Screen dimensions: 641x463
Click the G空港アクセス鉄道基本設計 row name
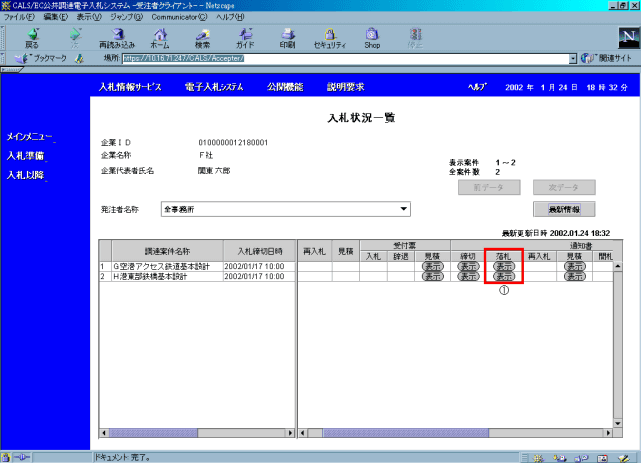coord(161,266)
